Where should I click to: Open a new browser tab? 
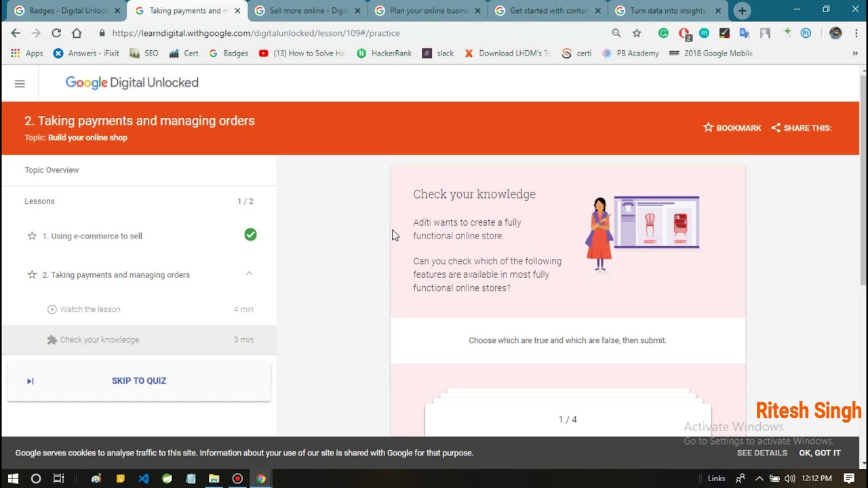coord(742,11)
